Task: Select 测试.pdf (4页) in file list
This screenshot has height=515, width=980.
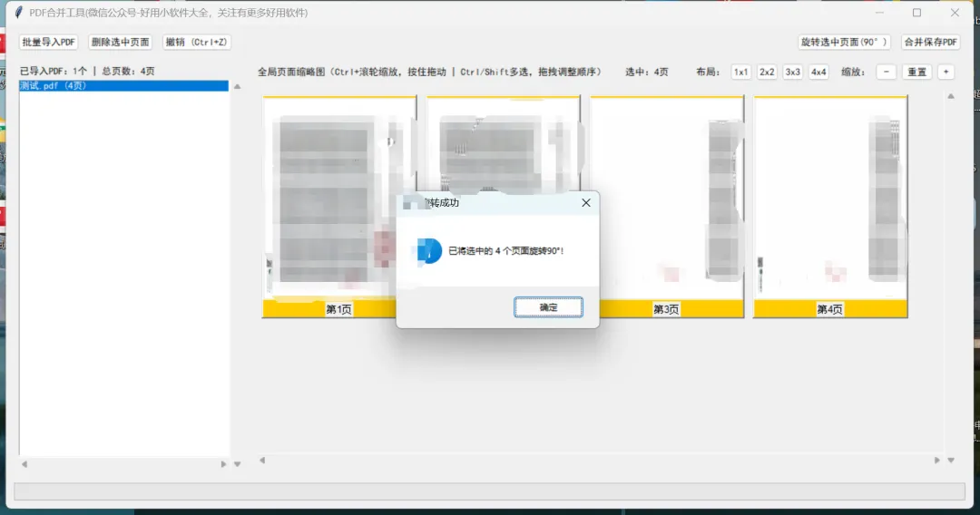Action: point(123,85)
